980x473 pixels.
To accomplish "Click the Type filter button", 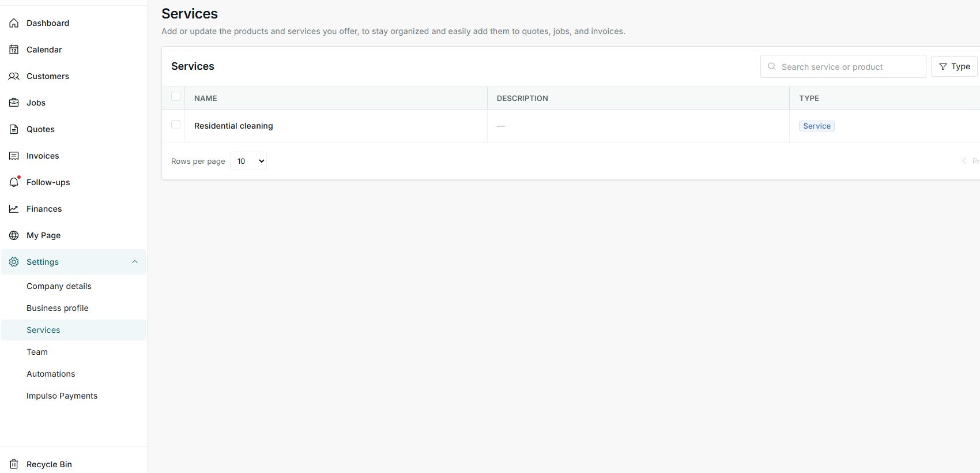I will coord(954,66).
